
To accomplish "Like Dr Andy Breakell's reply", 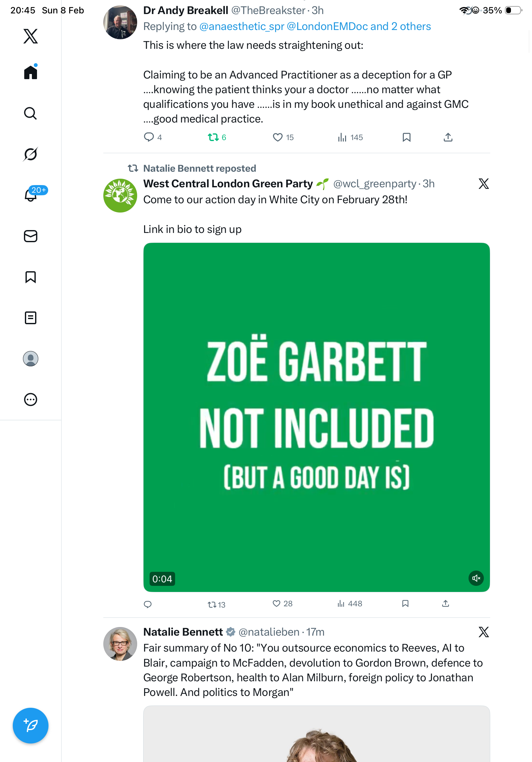I will tap(277, 138).
